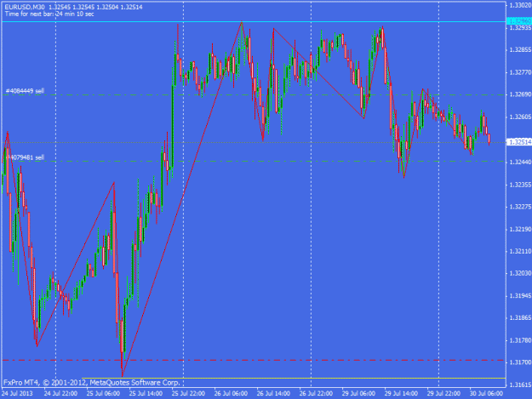The width and height of the screenshot is (532, 399).
Task: Click the '25 Jul 22:00' time axis label
Action: [188, 393]
